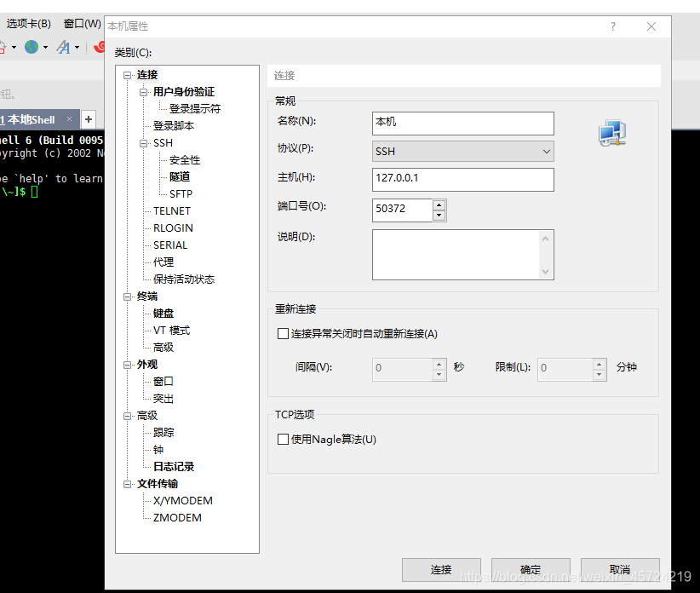Viewport: 700px width, 593px height.
Task: Enable 使用Nagle算法 checkbox
Action: [x=283, y=440]
